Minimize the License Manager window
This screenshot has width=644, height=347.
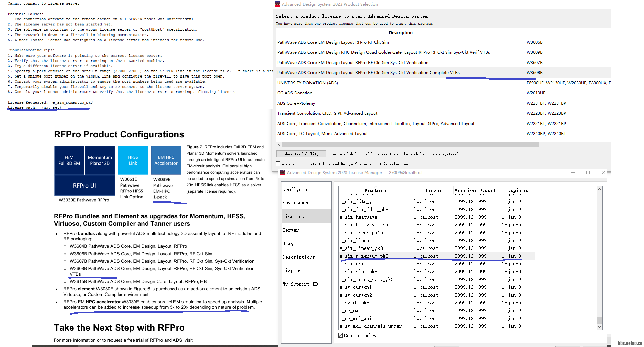[573, 172]
